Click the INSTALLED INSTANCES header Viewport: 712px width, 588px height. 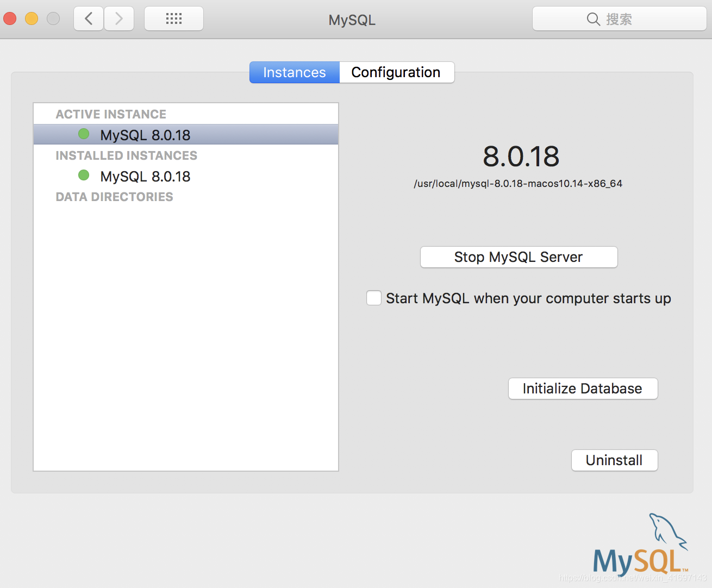(127, 155)
